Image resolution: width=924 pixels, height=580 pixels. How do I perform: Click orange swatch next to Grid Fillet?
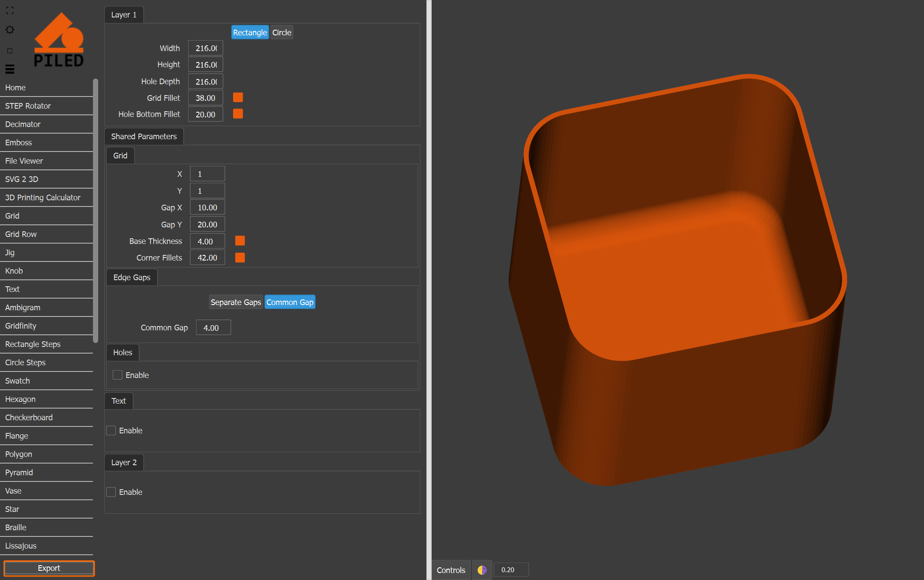[238, 97]
